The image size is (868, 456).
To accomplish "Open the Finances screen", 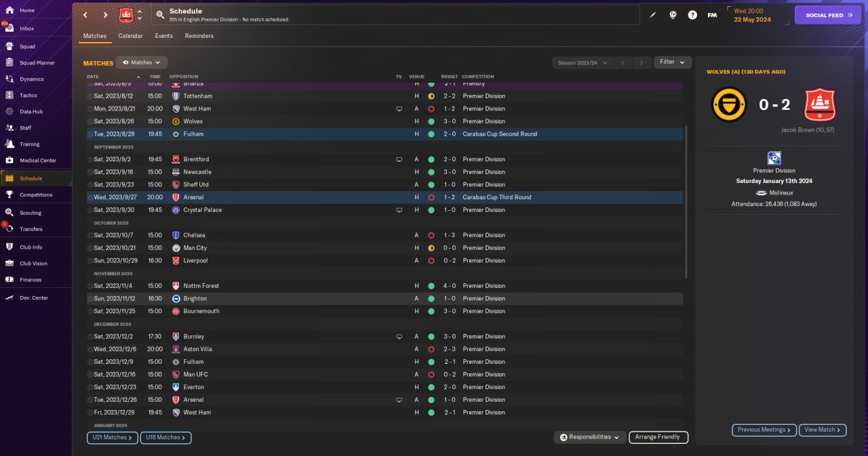I will 31,280.
